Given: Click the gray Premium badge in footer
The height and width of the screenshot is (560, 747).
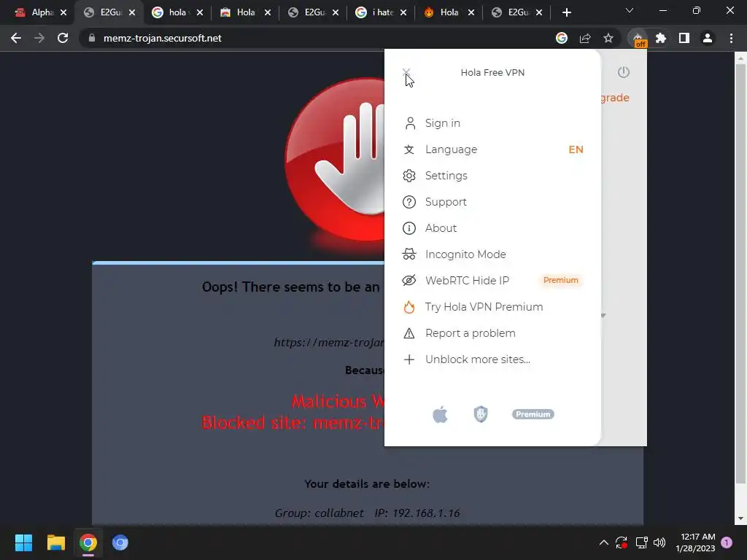Looking at the screenshot, I should (x=533, y=414).
